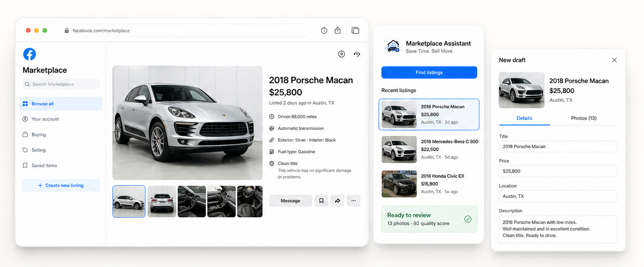Viewport: 644px width, 267px height.
Task: Click the Title field in New draft
Action: [558, 147]
